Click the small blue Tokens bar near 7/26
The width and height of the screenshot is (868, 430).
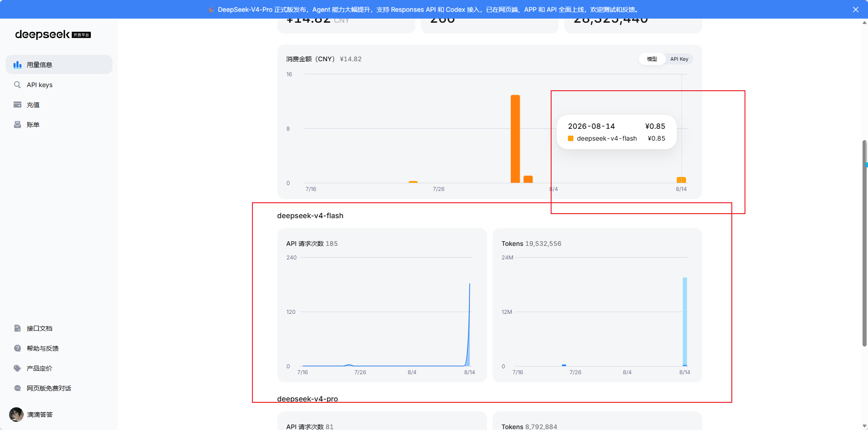coord(564,365)
